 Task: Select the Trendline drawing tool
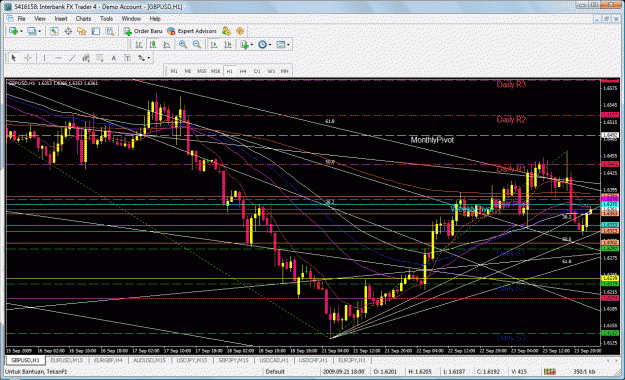click(x=72, y=58)
